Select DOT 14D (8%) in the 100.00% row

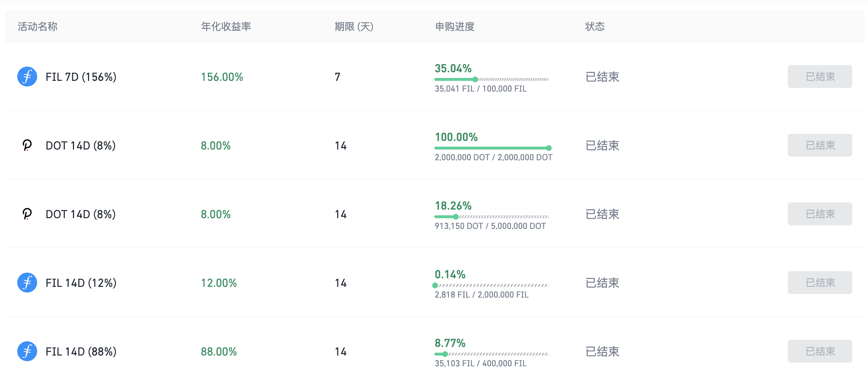81,146
